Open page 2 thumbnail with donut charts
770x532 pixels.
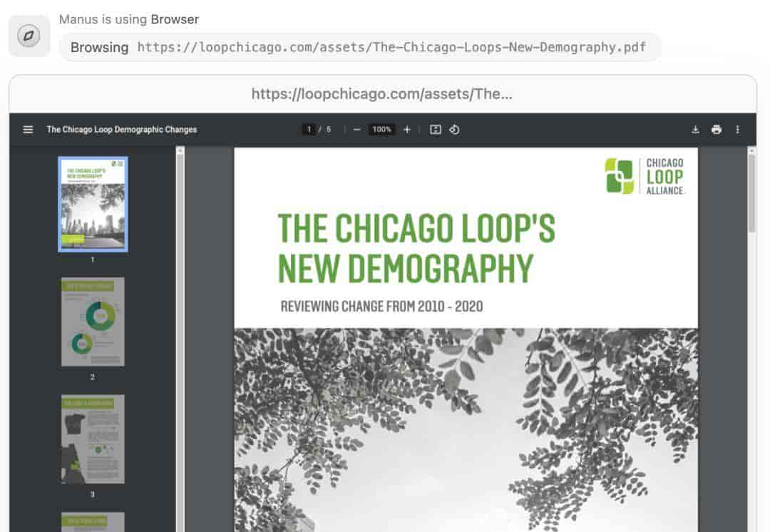coord(93,322)
